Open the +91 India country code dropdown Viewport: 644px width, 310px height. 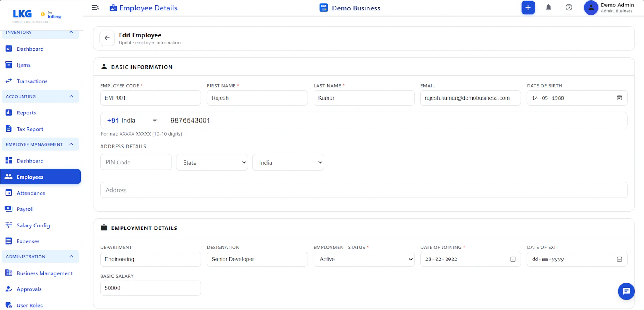click(132, 121)
